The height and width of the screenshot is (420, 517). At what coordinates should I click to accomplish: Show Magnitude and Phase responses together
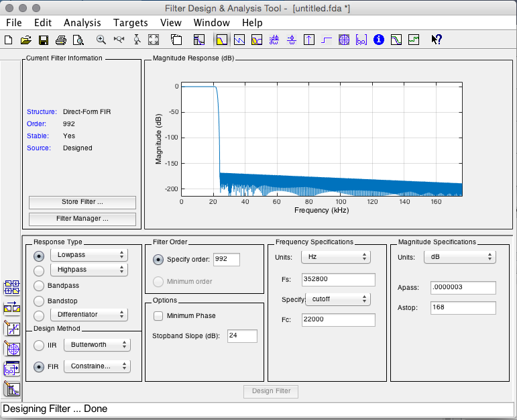pos(257,40)
